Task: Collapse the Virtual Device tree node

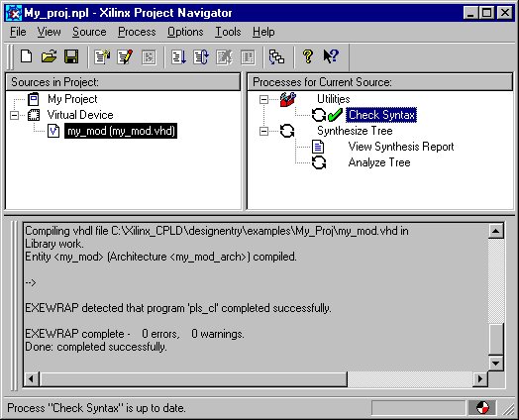Action: tap(14, 115)
